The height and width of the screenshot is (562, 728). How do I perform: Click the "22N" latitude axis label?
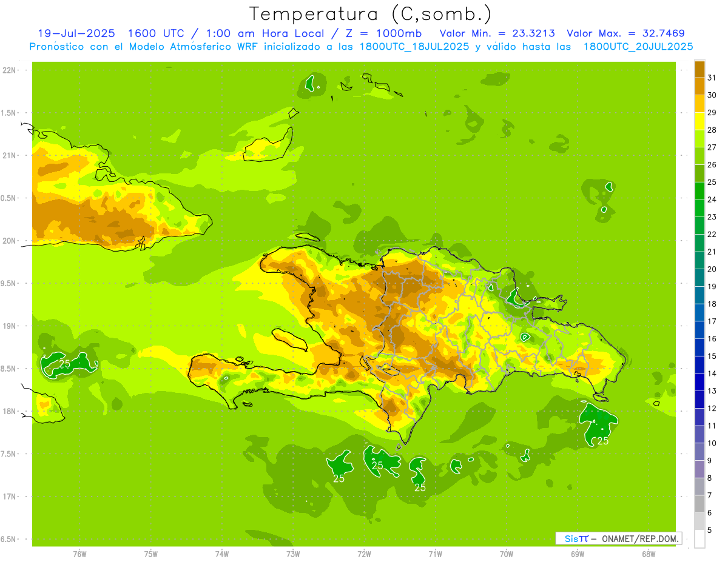pyautogui.click(x=10, y=70)
